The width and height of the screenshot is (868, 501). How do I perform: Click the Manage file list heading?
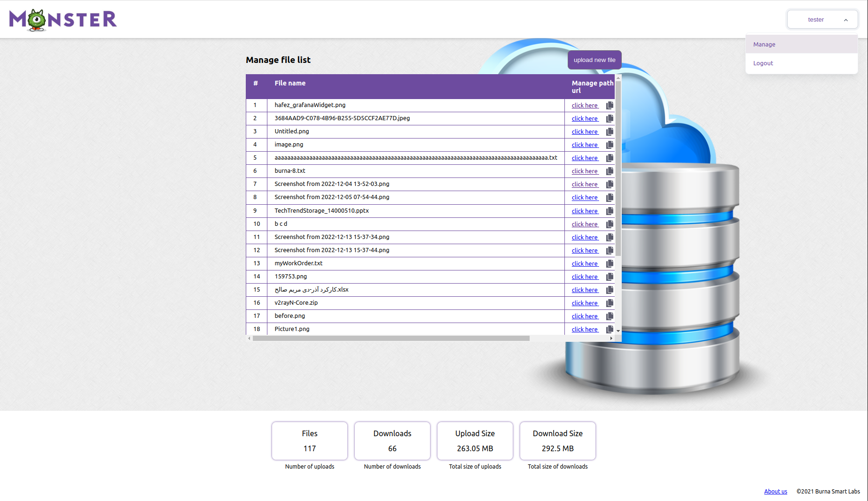[x=278, y=60]
